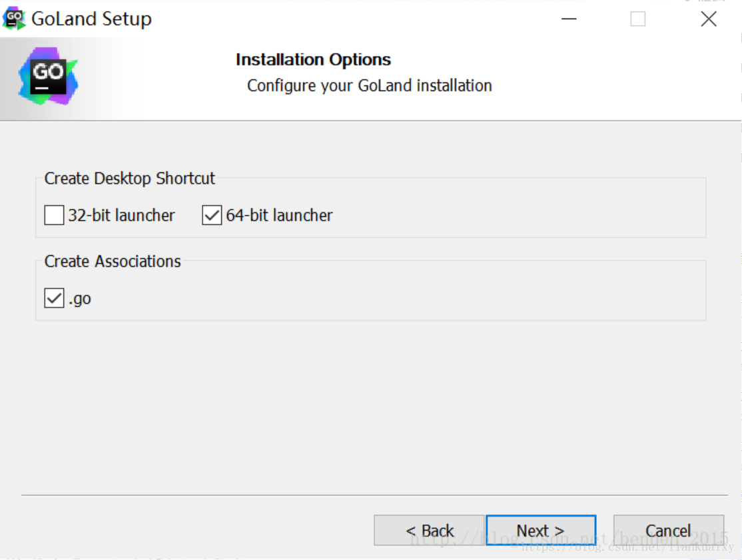Click the GoLand icon in the title bar
This screenshot has width=742, height=560.
click(14, 19)
